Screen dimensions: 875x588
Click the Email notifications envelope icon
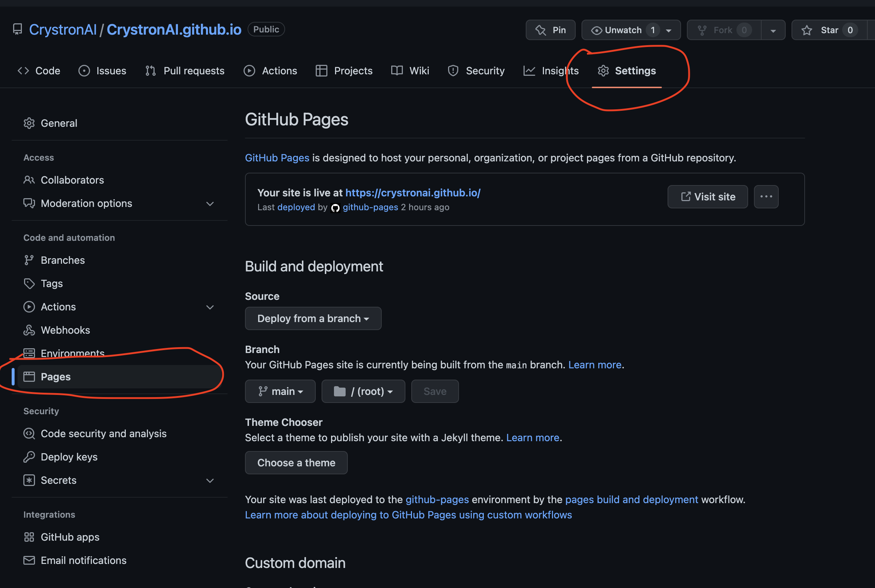coord(29,560)
